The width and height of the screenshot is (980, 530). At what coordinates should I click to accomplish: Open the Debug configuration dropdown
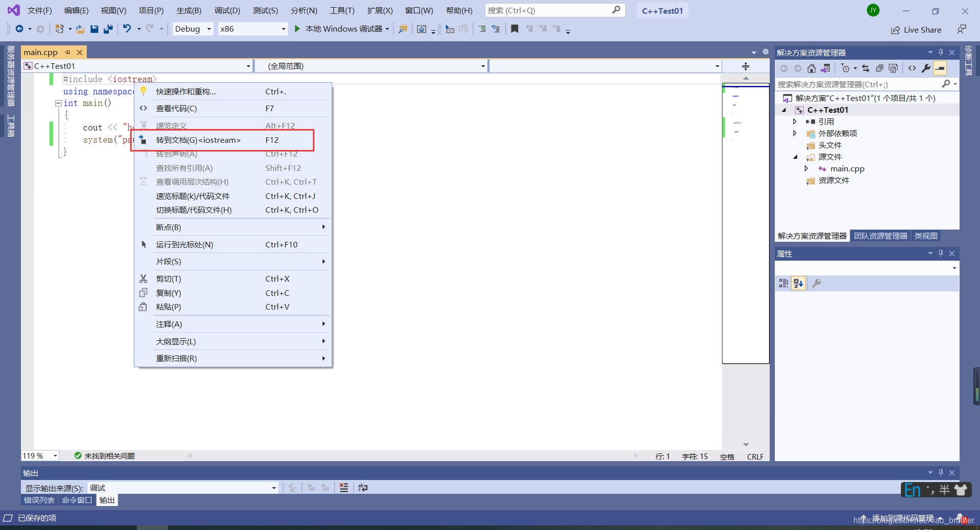[193, 29]
